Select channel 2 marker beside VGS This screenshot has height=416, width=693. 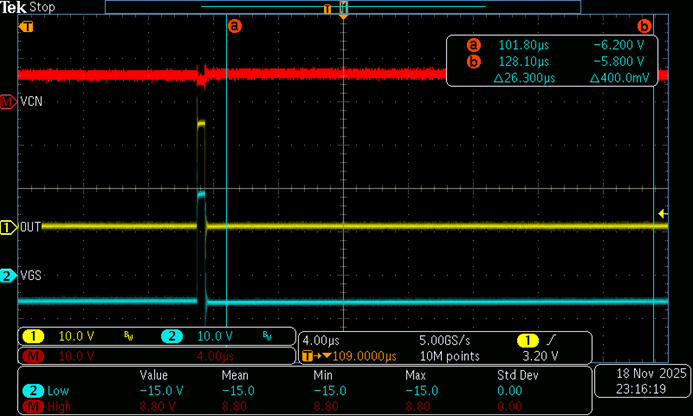point(8,276)
